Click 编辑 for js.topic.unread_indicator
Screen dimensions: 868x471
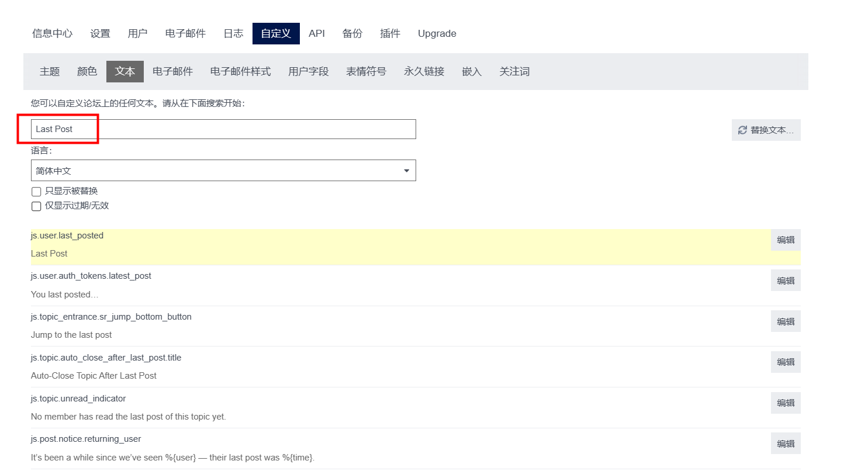(x=785, y=403)
